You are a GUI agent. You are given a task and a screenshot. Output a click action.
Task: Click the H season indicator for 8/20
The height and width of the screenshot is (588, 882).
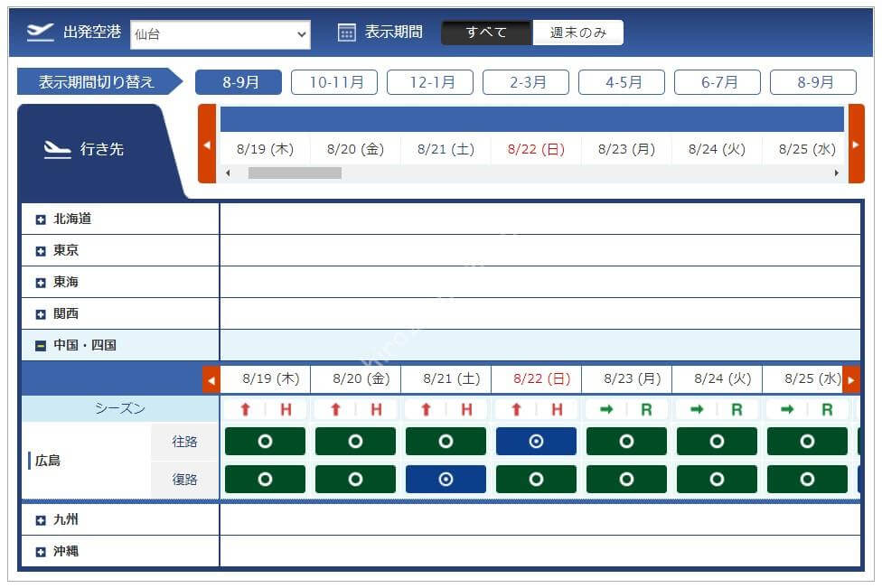pyautogui.click(x=376, y=410)
